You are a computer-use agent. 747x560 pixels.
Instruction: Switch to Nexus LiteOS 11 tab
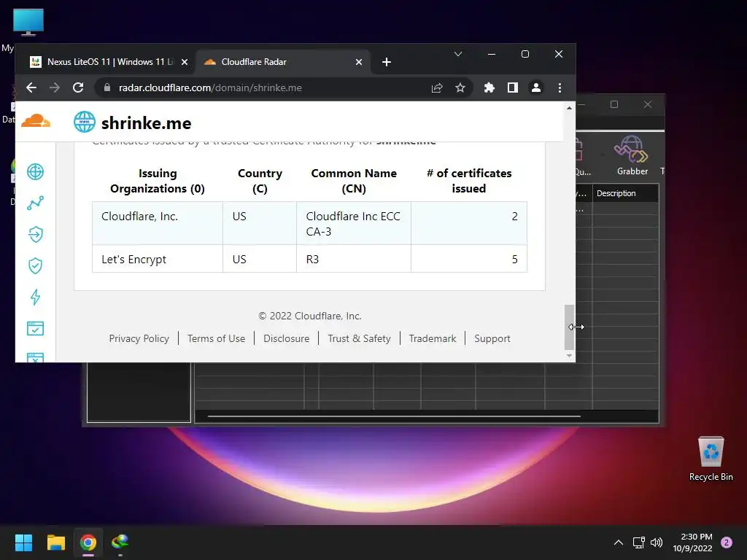click(105, 62)
